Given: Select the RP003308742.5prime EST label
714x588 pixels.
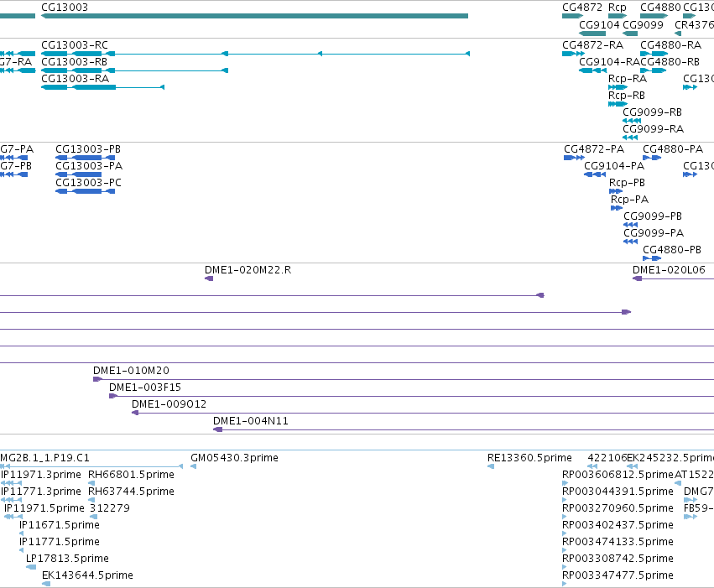Looking at the screenshot, I should click(618, 559).
